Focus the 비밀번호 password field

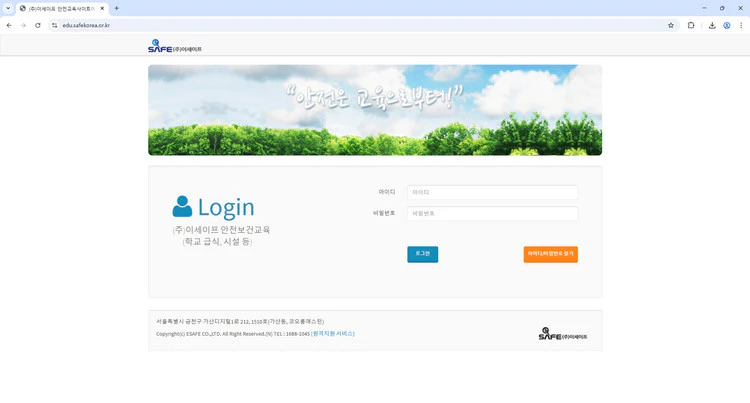click(x=492, y=213)
